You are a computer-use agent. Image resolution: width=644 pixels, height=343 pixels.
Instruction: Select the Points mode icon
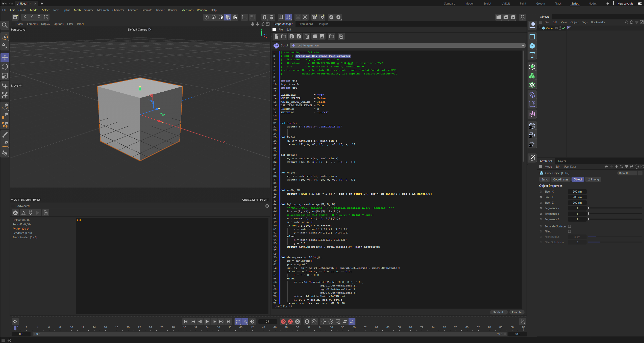point(207,17)
